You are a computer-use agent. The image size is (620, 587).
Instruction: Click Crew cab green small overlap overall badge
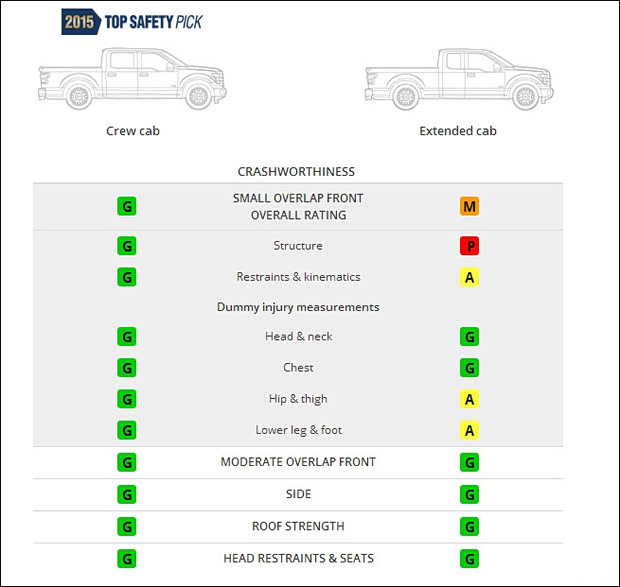tap(127, 207)
